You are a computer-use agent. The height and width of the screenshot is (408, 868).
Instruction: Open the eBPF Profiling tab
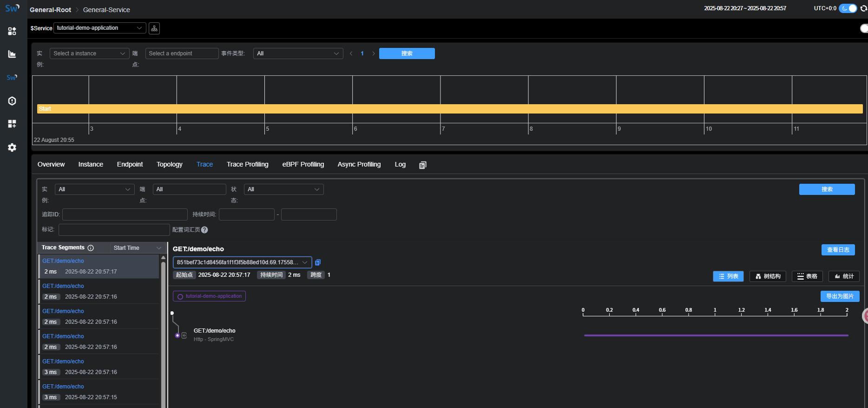(303, 164)
